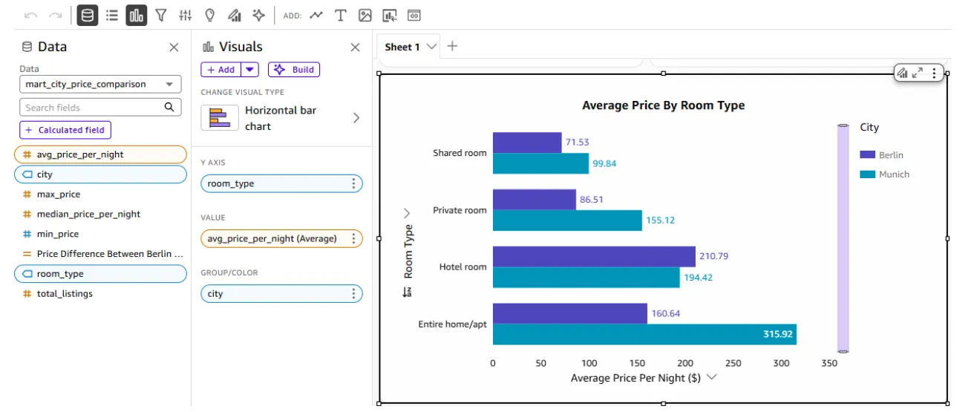Click the Munich Private room bar 155.12
The height and width of the screenshot is (412, 980).
coord(567,220)
